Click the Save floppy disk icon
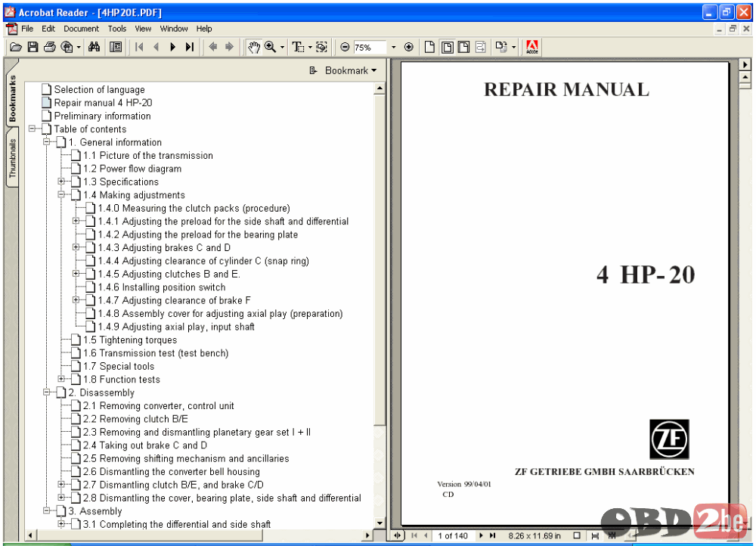Screen dimensions: 756x546 [x=33, y=47]
